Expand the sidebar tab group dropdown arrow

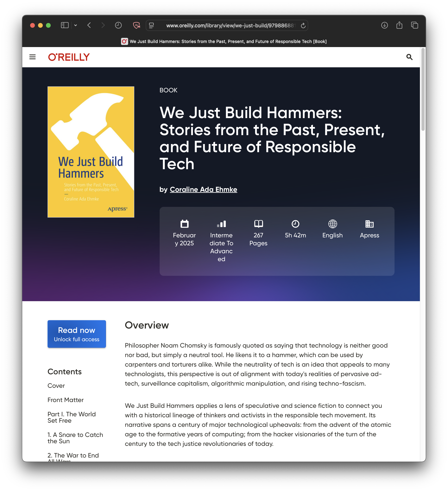[76, 25]
